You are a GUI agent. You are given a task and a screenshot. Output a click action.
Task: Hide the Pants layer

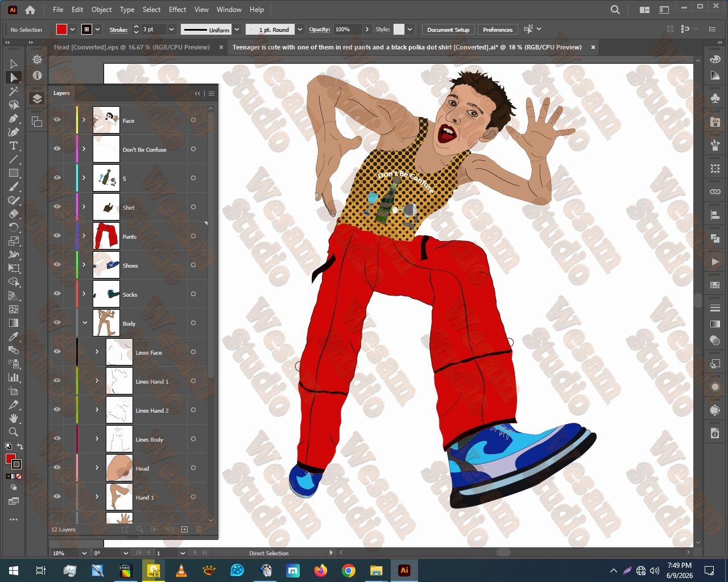coord(57,236)
